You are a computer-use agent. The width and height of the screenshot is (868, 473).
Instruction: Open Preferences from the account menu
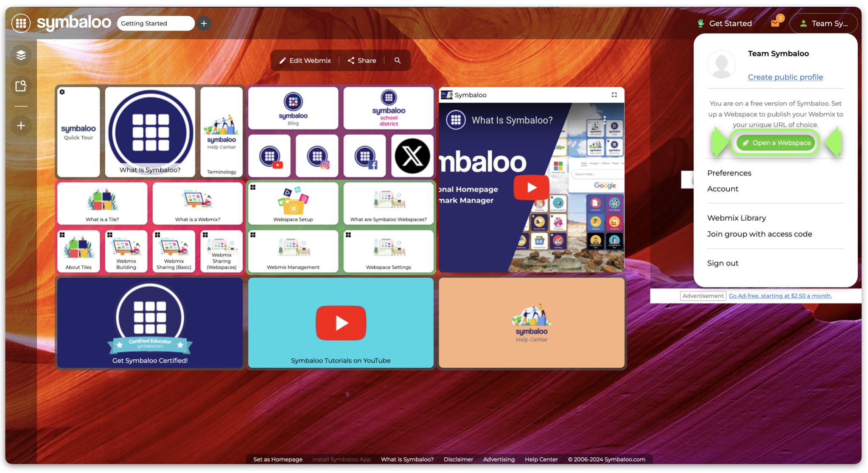[729, 173]
